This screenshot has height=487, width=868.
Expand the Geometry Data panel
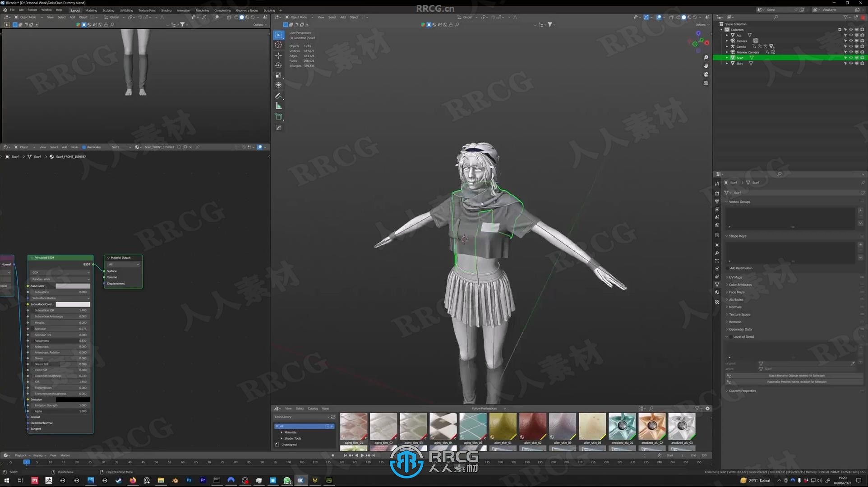tap(740, 330)
